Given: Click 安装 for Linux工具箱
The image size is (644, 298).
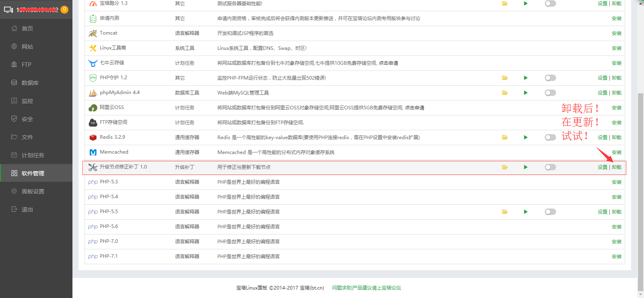Looking at the screenshot, I should click(617, 48).
